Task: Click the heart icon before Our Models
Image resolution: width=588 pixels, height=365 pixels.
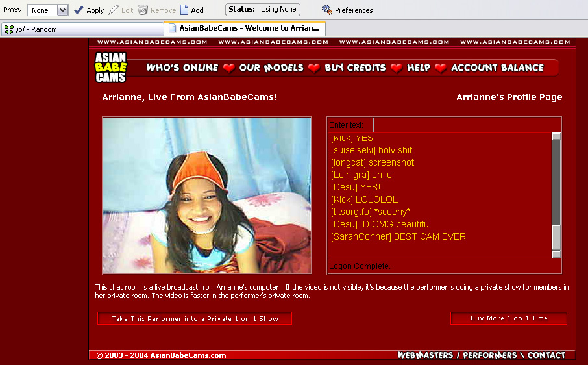Action: click(x=228, y=68)
